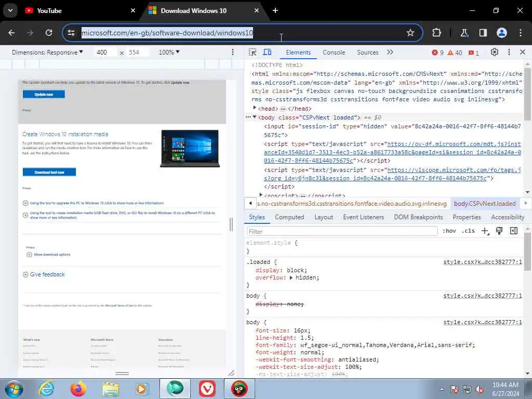Open the Accessibility subtab
This screenshot has height=399, width=532.
pyautogui.click(x=508, y=217)
